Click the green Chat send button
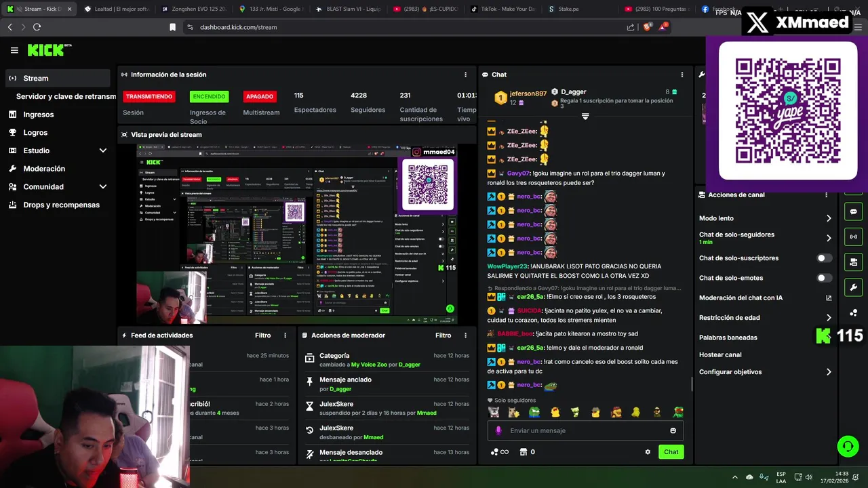The image size is (868, 488). 671,452
